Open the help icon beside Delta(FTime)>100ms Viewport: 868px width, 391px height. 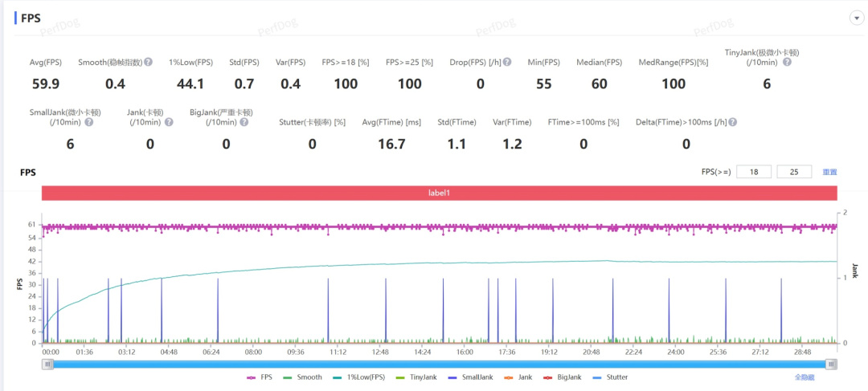coord(732,122)
